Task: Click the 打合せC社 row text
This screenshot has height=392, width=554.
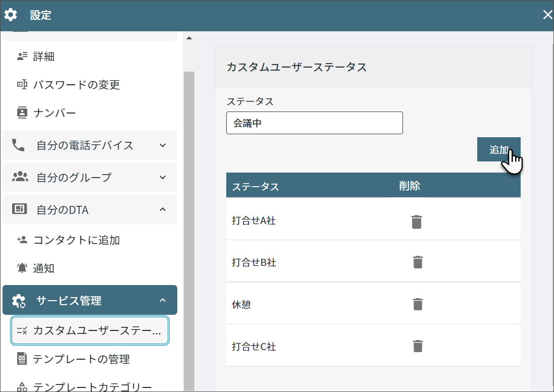Action: coord(254,347)
